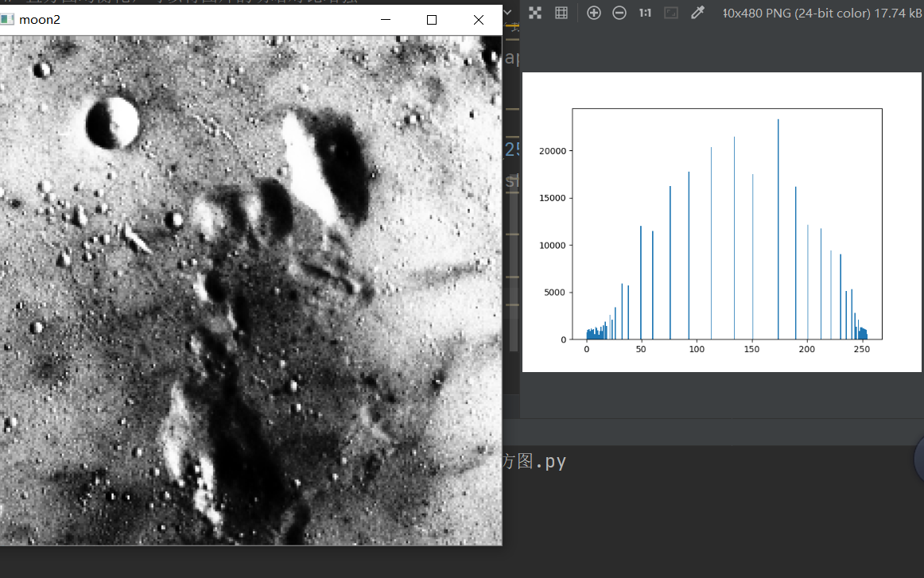Click the histogram plot preview image

pos(721,222)
